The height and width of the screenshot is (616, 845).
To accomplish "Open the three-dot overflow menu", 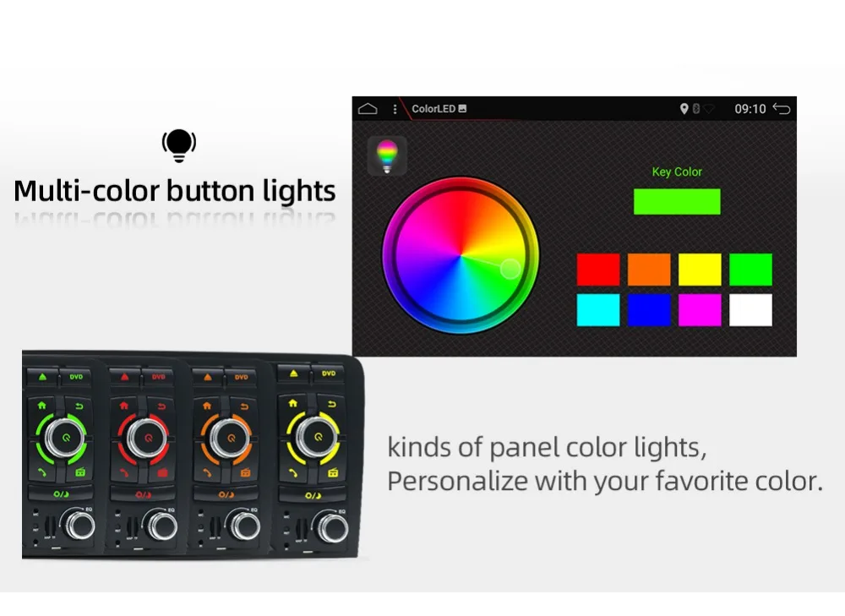I will [395, 109].
